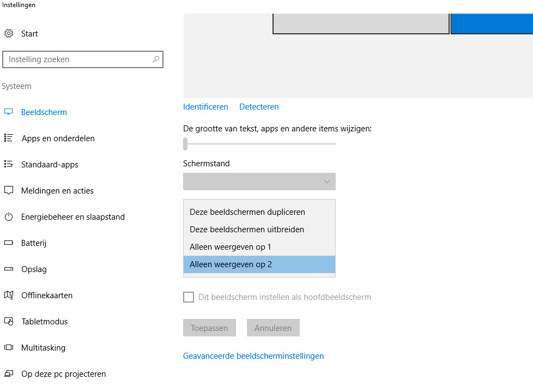Open Tabletmodus settings
This screenshot has width=533, height=392.
(x=45, y=322)
